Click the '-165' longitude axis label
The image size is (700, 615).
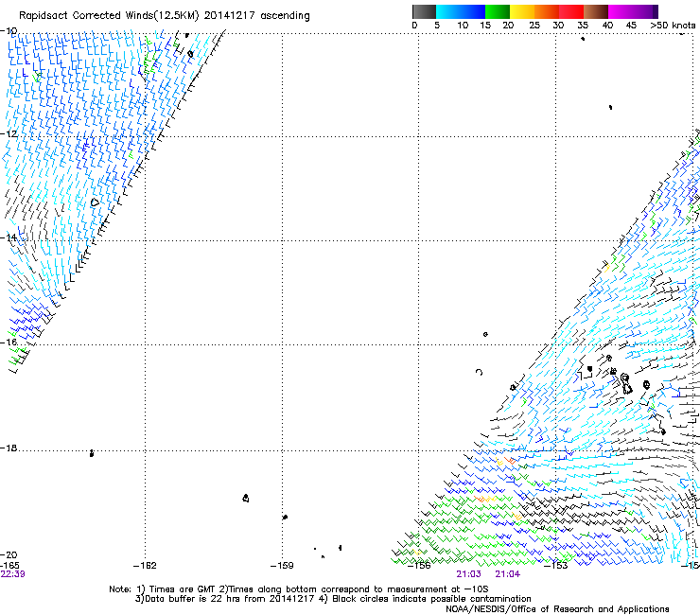(9, 566)
